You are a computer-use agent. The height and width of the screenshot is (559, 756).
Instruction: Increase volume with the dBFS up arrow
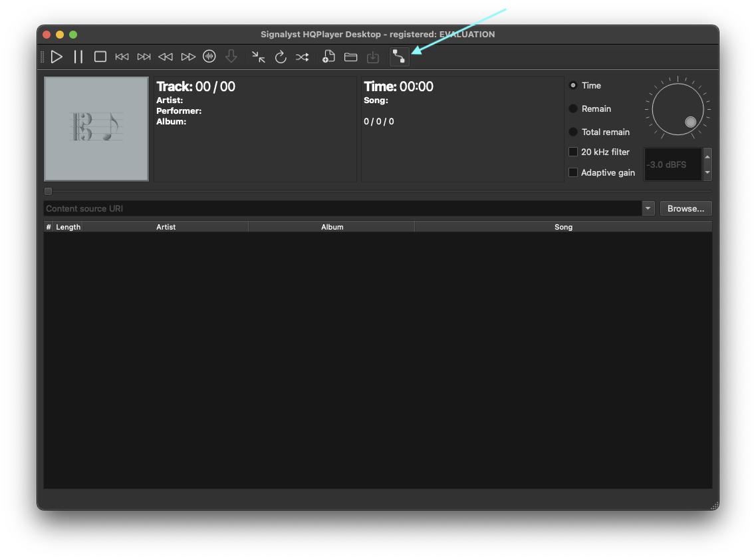707,157
